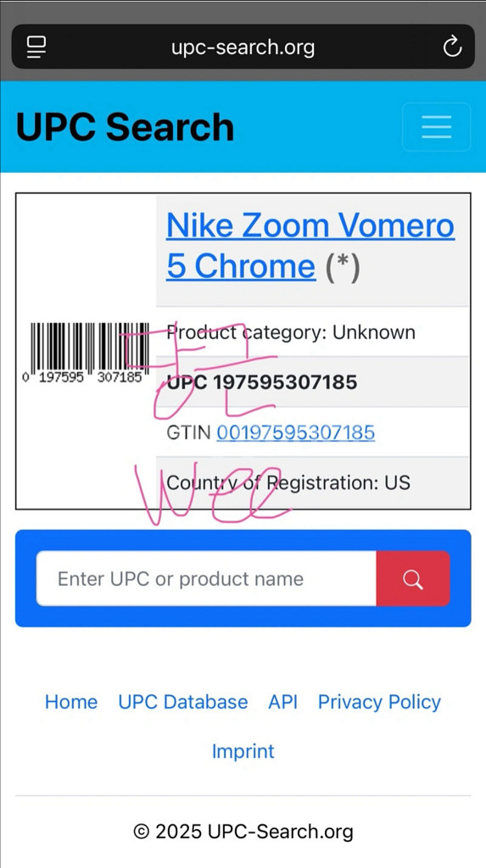
Task: Click the (*) marker beside product title
Action: [x=343, y=267]
